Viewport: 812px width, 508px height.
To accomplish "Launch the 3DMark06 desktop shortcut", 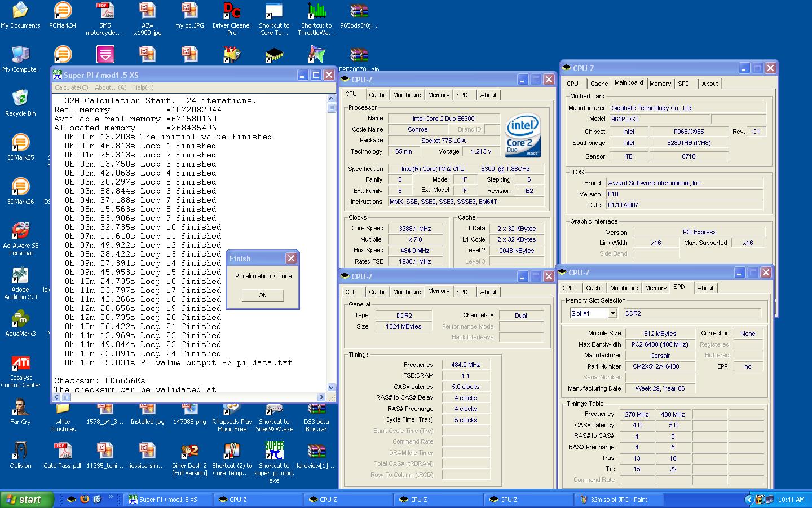I will coord(20,191).
